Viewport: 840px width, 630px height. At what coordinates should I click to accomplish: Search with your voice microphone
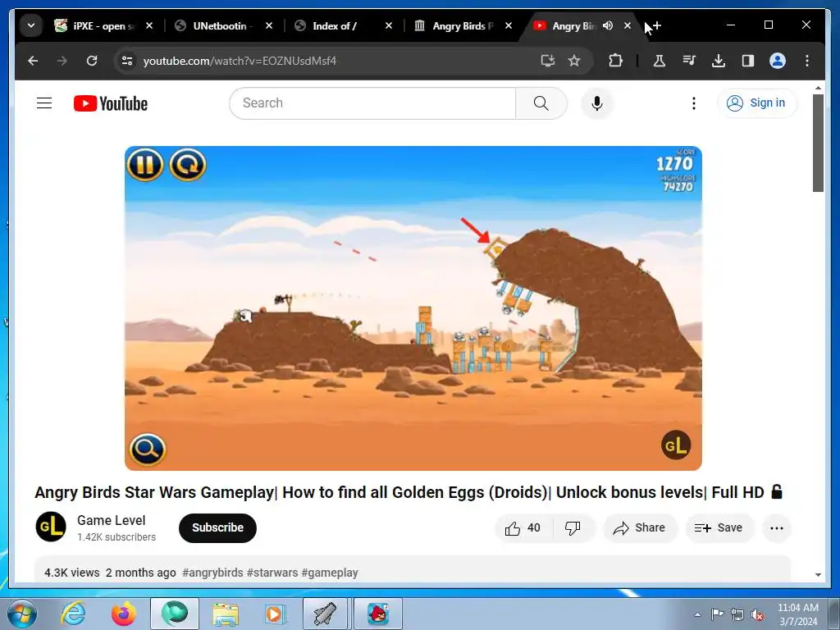coord(597,103)
